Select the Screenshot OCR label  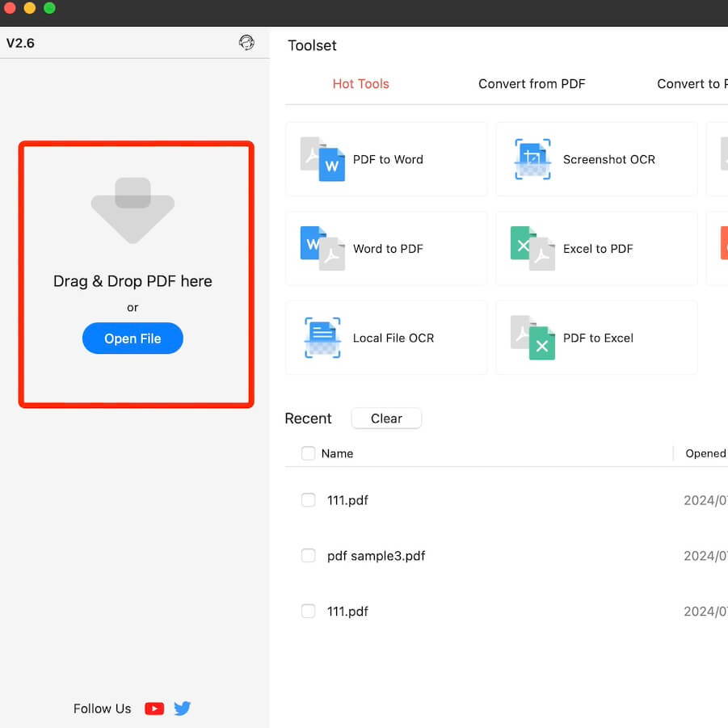point(608,159)
